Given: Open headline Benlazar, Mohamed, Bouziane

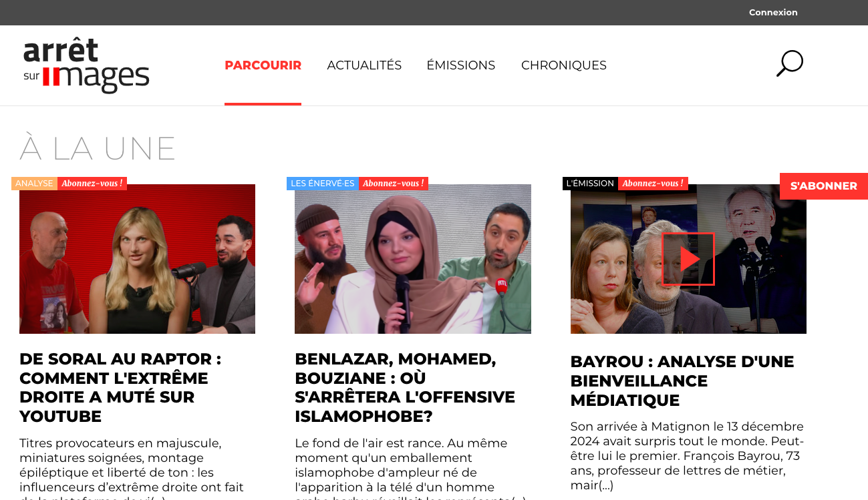Looking at the screenshot, I should click(405, 388).
